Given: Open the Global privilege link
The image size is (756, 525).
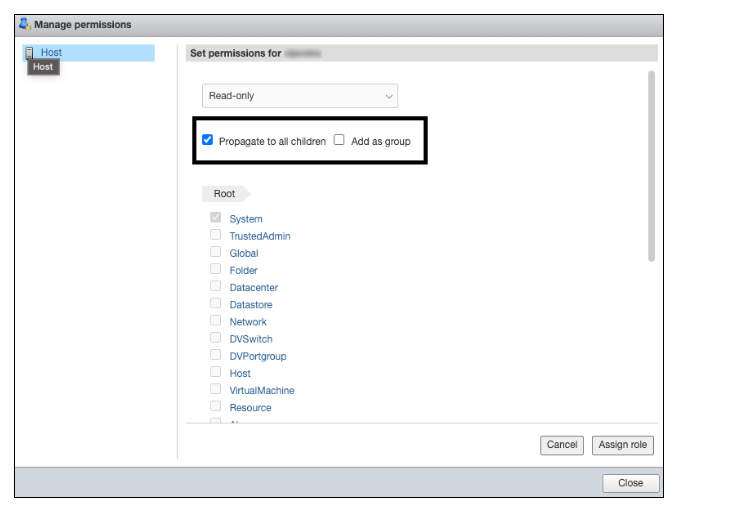Looking at the screenshot, I should (x=243, y=254).
